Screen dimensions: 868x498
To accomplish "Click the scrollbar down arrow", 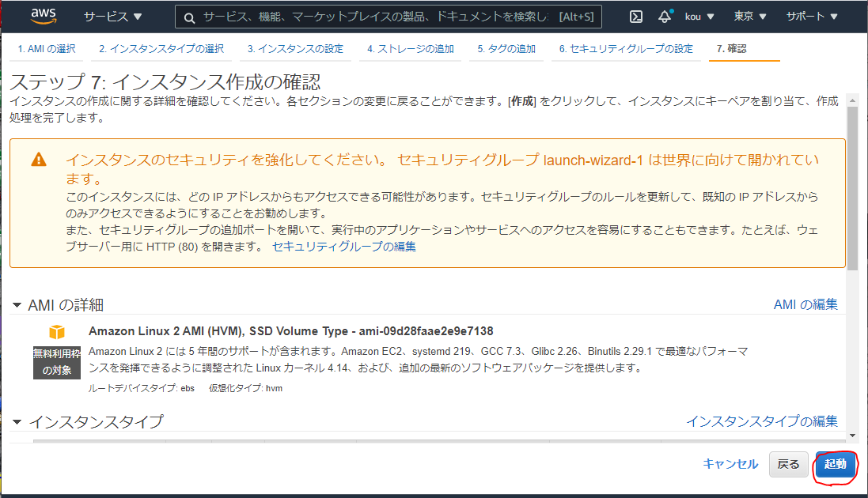I will (x=852, y=436).
